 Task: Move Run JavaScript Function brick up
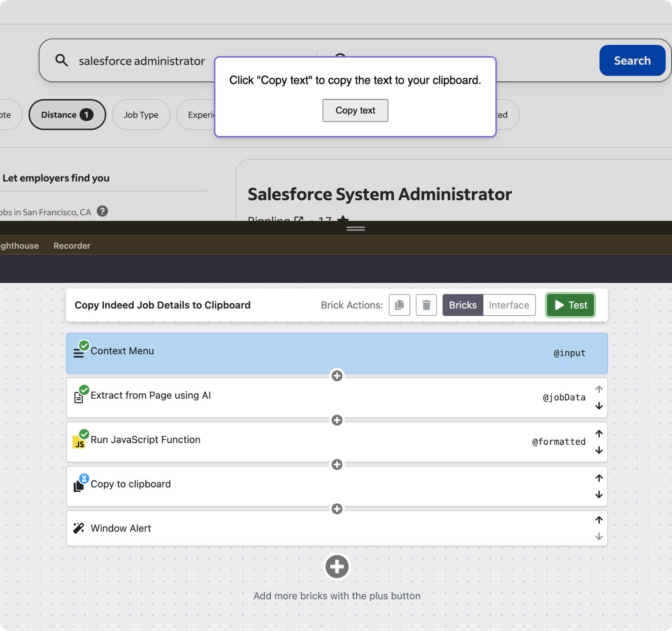pyautogui.click(x=599, y=433)
